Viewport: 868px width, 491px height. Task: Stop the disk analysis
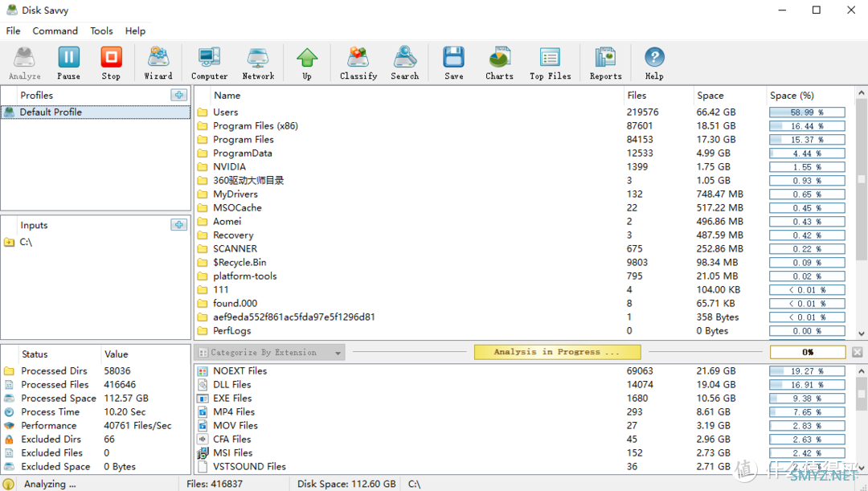click(111, 63)
